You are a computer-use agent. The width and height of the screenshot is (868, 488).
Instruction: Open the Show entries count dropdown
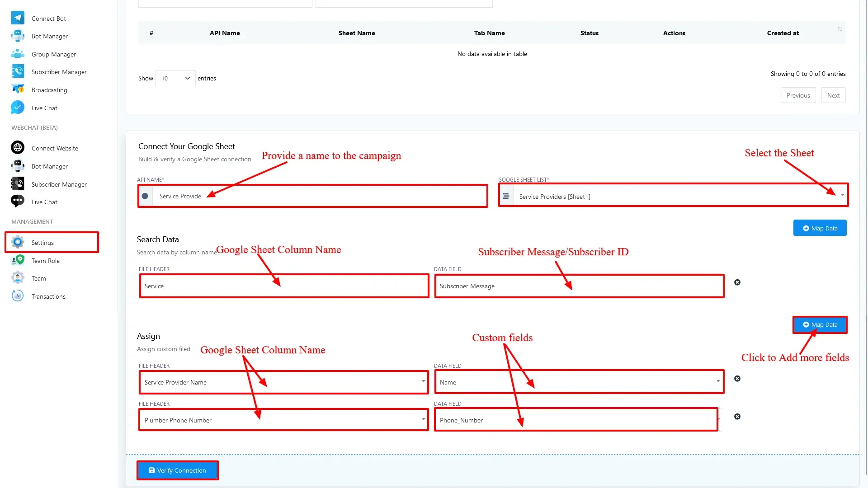pos(175,78)
